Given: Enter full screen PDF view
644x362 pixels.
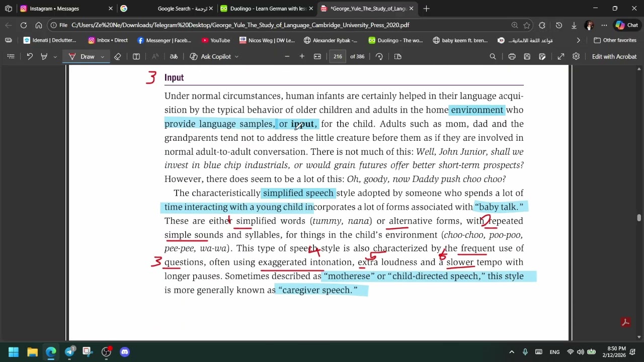Looking at the screenshot, I should click(x=561, y=56).
